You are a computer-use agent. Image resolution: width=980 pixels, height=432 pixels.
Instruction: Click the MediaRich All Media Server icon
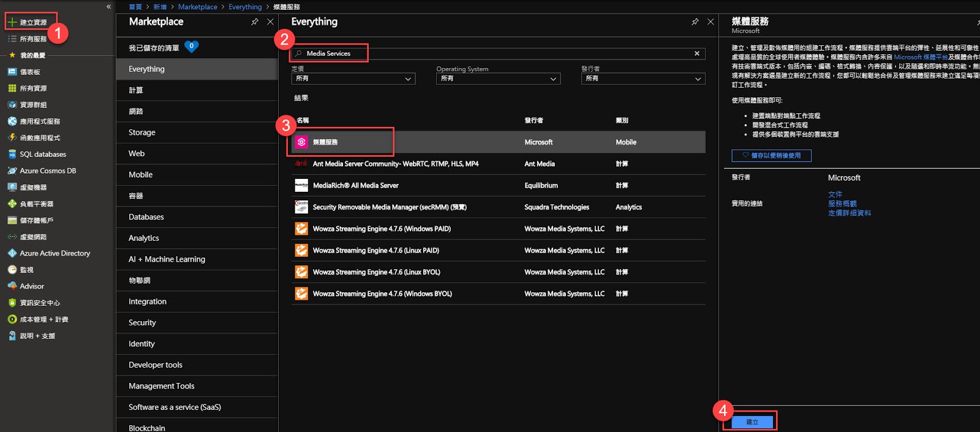pyautogui.click(x=301, y=186)
